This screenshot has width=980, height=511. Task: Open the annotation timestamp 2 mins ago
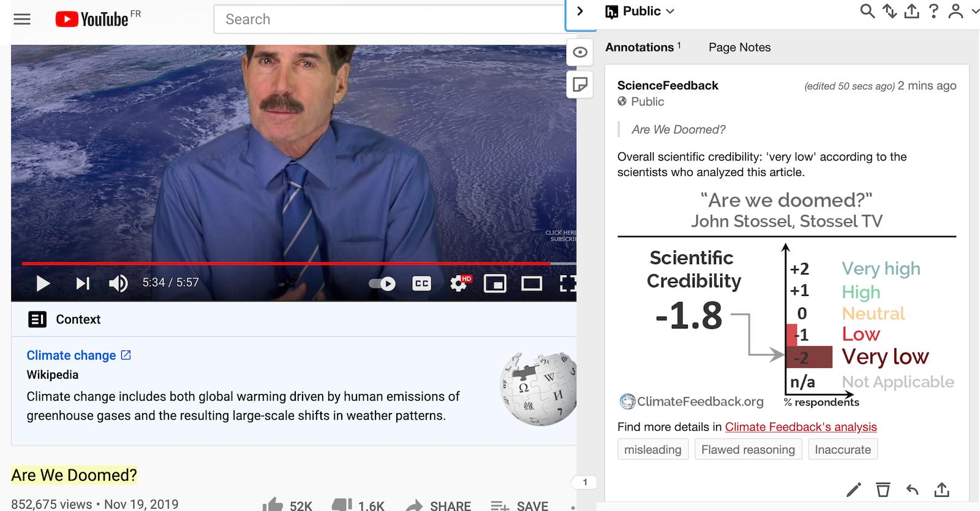(927, 86)
